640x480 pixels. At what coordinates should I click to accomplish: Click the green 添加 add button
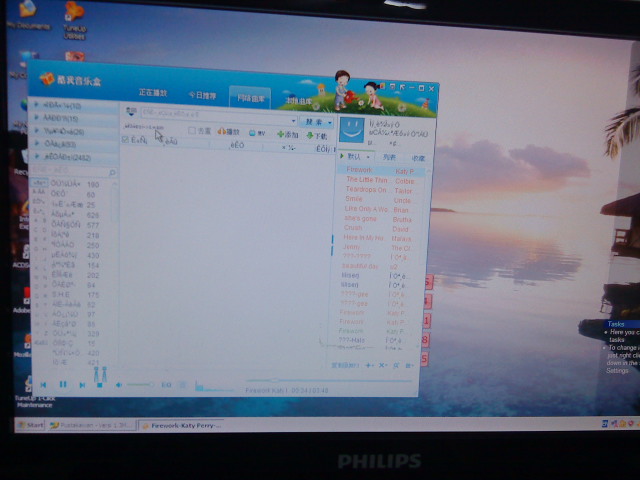point(288,134)
